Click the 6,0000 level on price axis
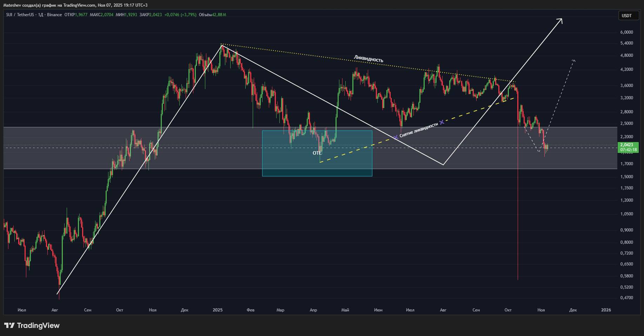 pos(626,32)
